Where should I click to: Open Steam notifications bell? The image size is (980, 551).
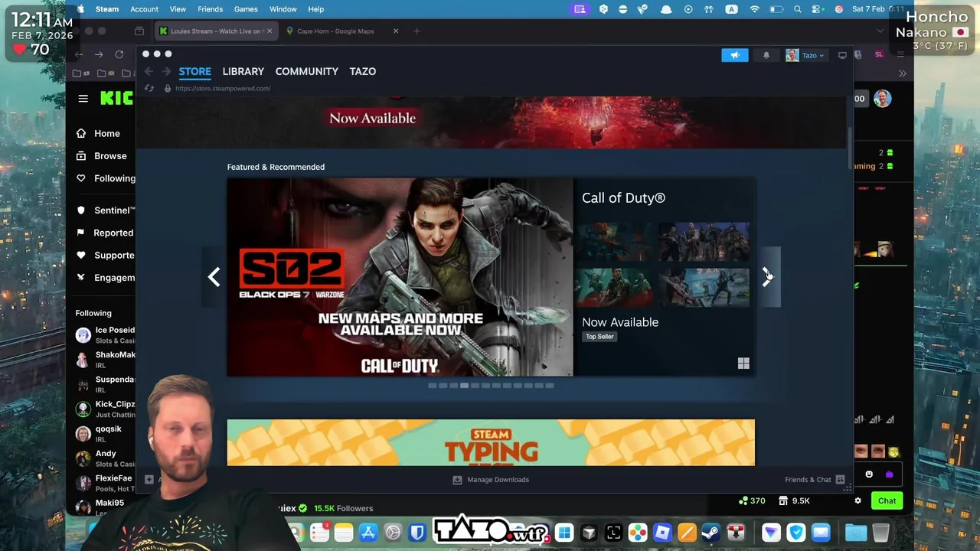pos(766,55)
